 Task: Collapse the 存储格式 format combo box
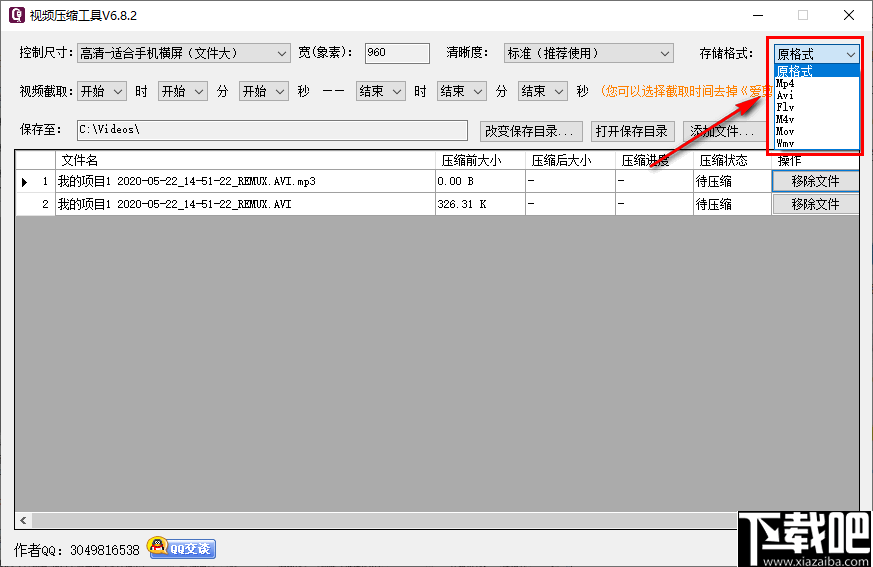click(x=816, y=54)
